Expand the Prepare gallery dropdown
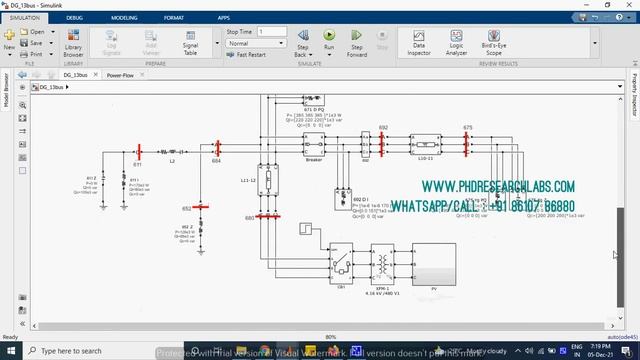 click(x=217, y=43)
